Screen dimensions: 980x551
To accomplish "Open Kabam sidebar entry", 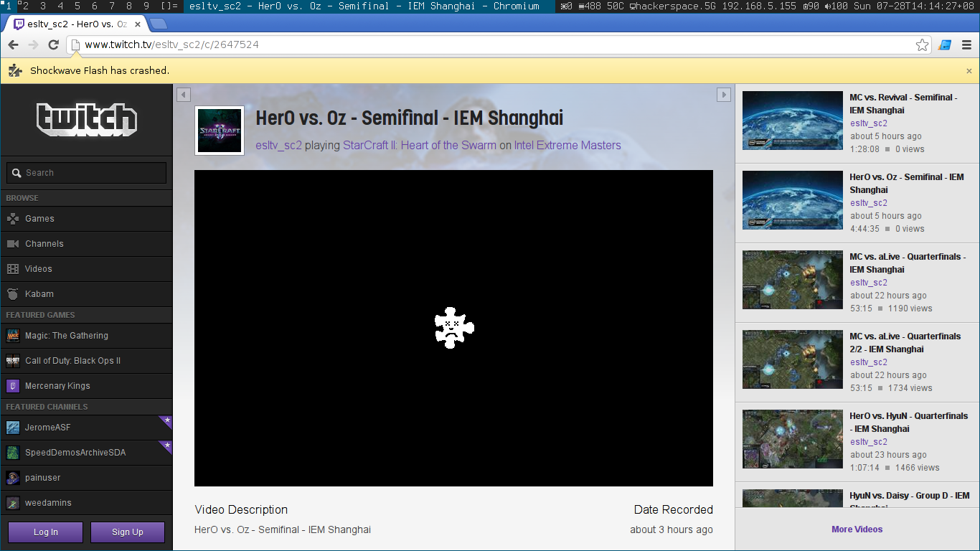I will pyautogui.click(x=87, y=294).
